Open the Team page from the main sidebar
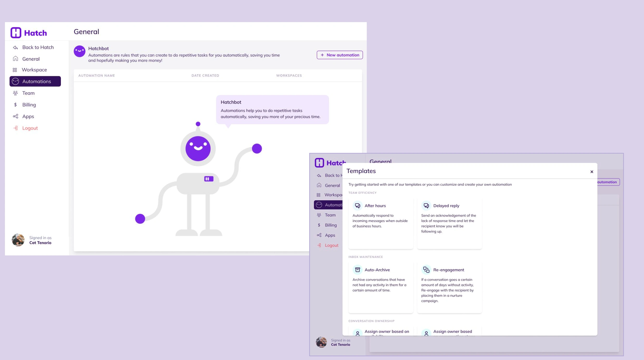 [28, 93]
